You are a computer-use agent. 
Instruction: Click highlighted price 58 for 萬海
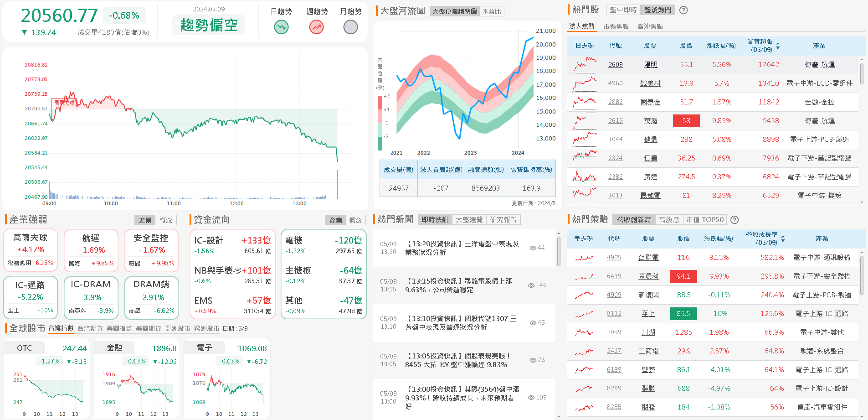(x=686, y=121)
